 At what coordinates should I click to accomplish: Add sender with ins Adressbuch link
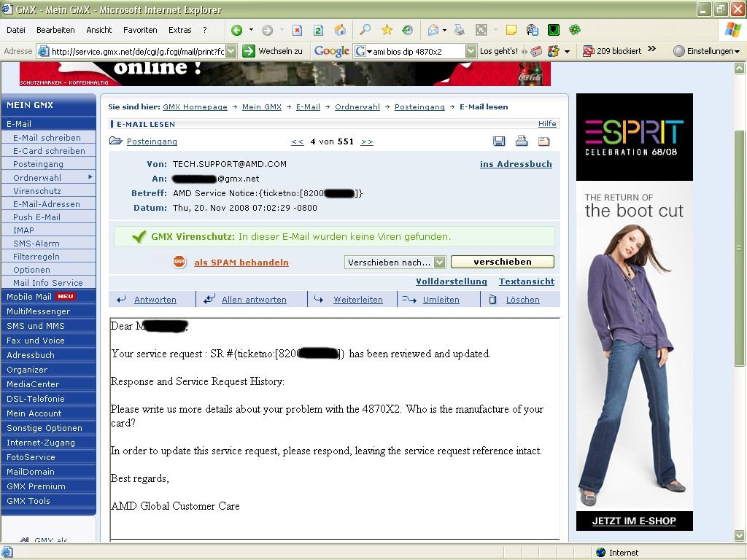[516, 164]
